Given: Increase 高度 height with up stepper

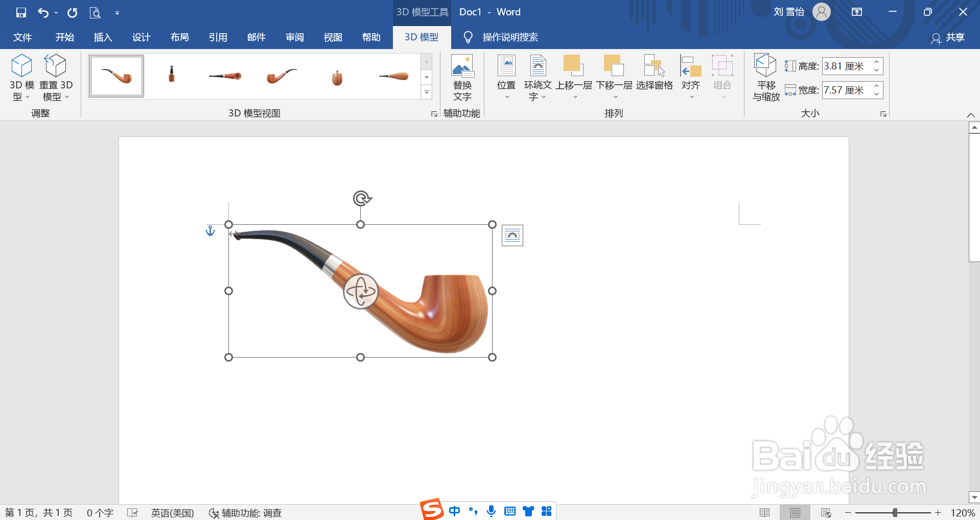Looking at the screenshot, I should pyautogui.click(x=877, y=62).
